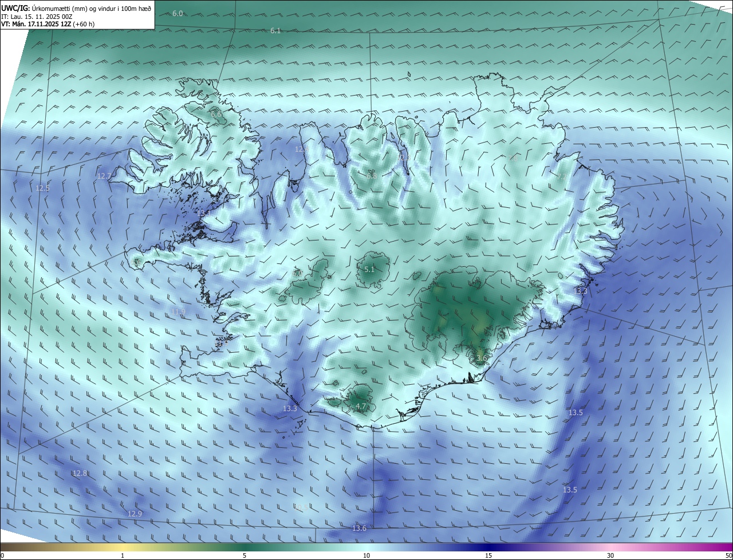Viewport: 733px width, 560px height.
Task: Click the '13.3' label on the south-west coast
Action: [x=290, y=408]
